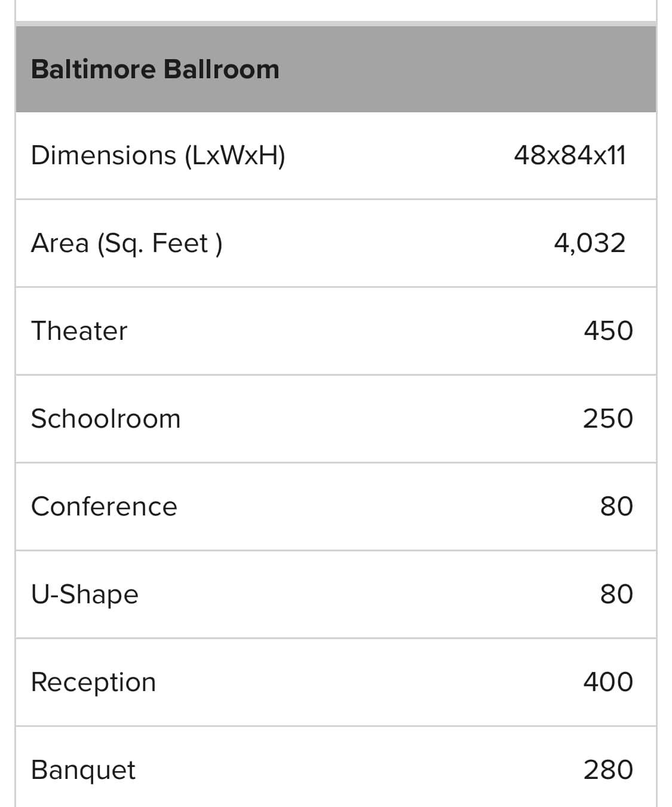Click the Banquet row label
The height and width of the screenshot is (807, 672).
click(83, 771)
